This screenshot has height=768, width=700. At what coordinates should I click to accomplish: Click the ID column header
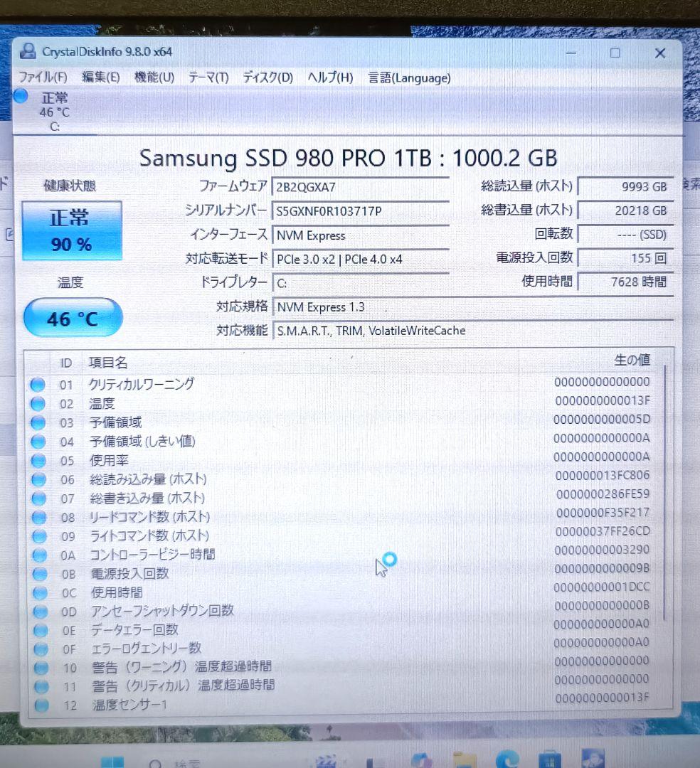click(65, 363)
